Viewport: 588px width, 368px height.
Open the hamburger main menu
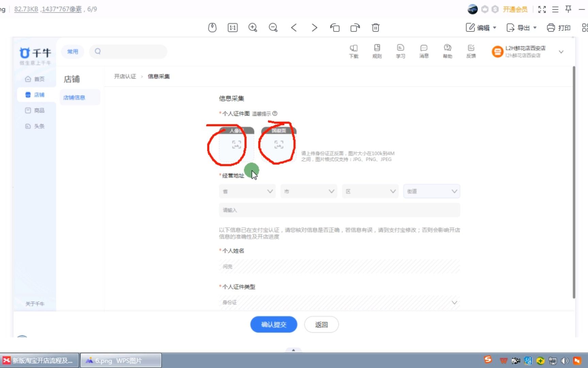coord(555,9)
